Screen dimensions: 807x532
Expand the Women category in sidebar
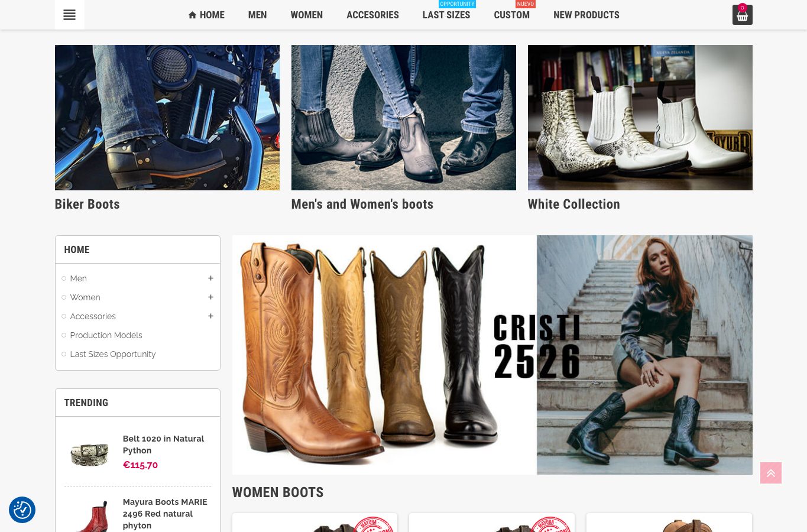pos(210,297)
